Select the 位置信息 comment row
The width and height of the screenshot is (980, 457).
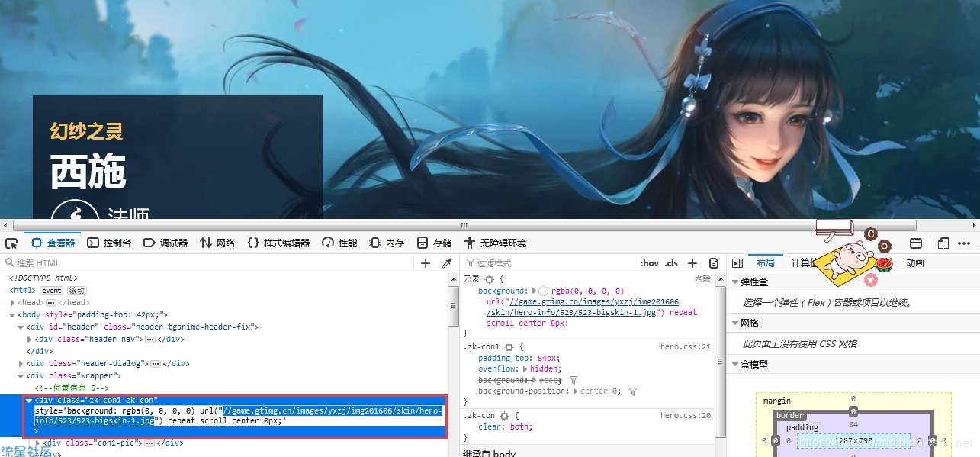pos(72,388)
